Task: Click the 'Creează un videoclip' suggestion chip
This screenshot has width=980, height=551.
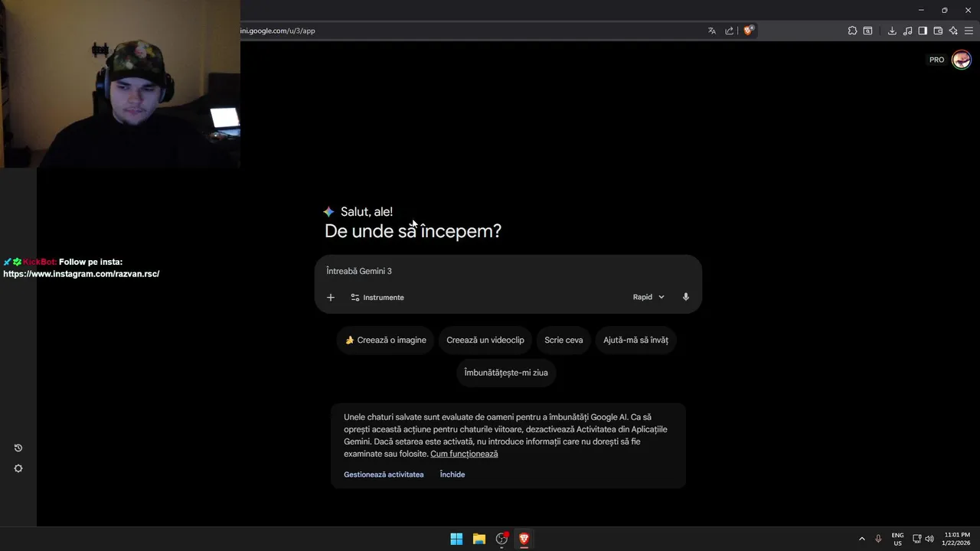Action: tap(485, 340)
